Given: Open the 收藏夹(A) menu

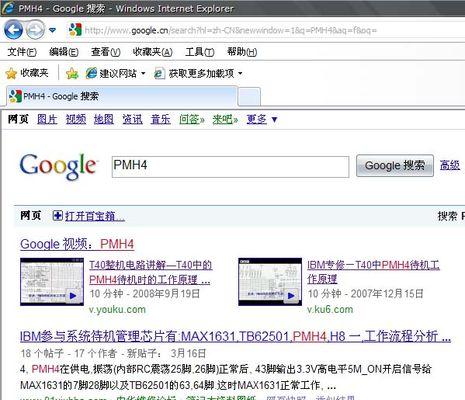Looking at the screenshot, I should point(152,52).
